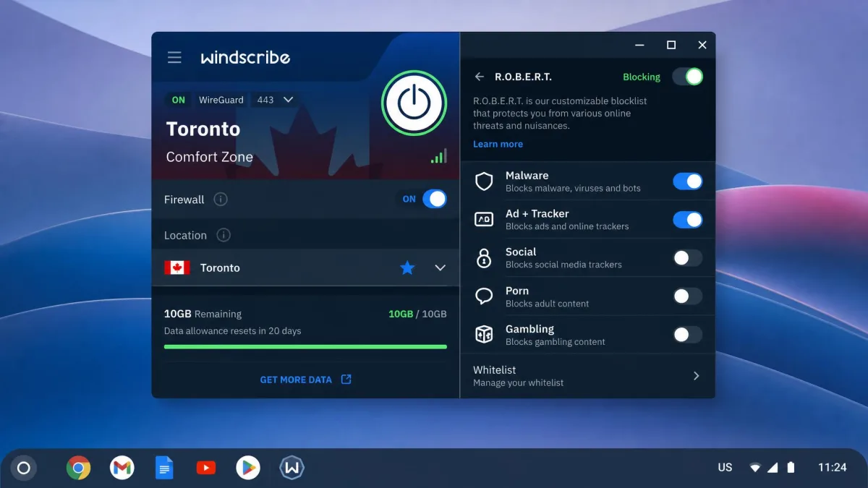Click GET MORE DATA link

click(296, 380)
